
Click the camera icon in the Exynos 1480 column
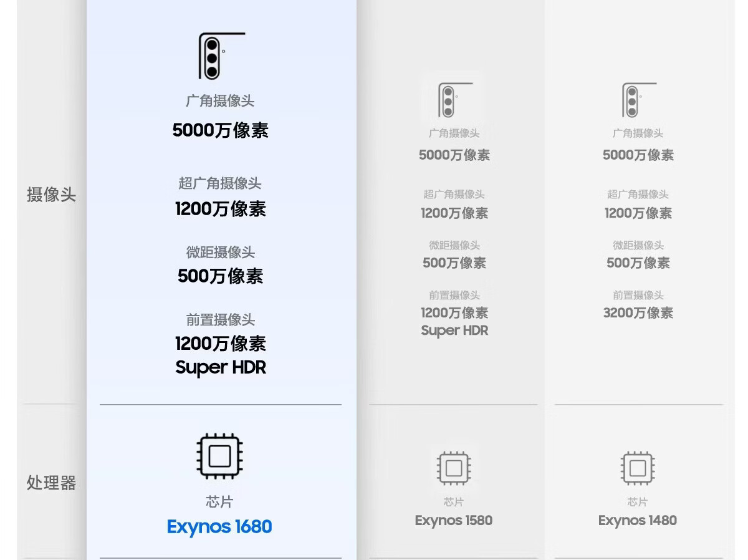coord(638,100)
